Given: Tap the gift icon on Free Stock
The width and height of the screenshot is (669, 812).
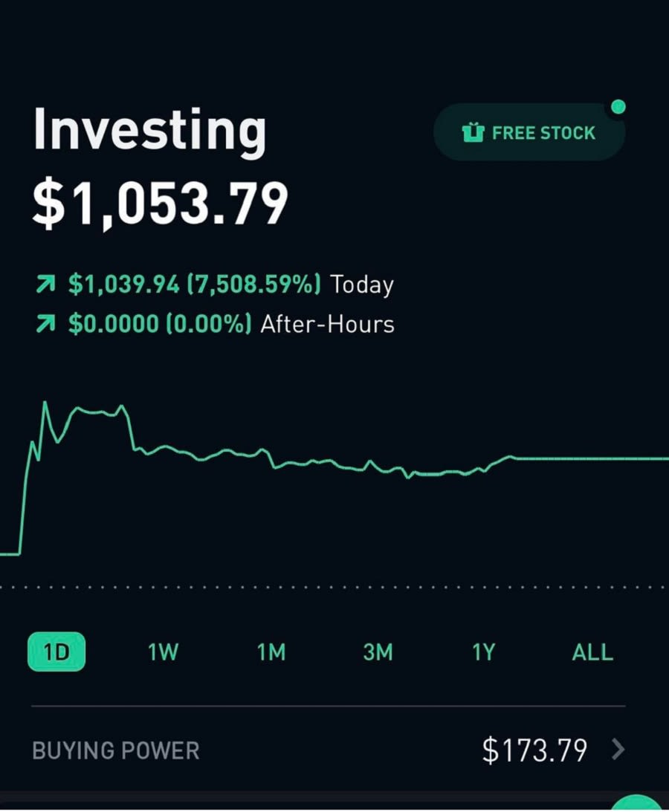Looking at the screenshot, I should coord(473,133).
